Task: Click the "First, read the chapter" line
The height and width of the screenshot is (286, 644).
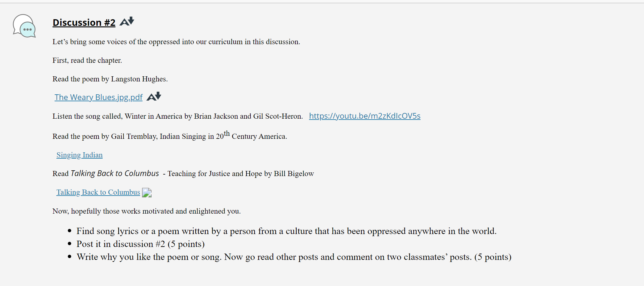Action: (x=87, y=60)
